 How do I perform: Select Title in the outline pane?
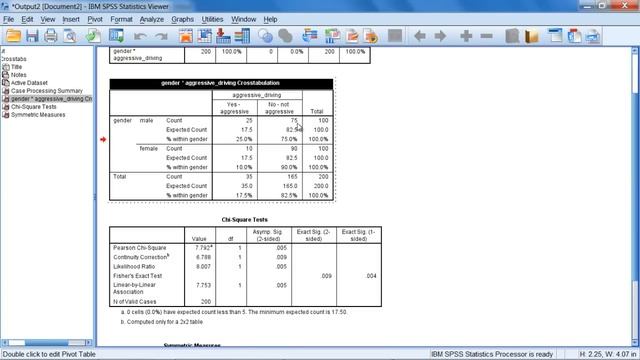(16, 67)
